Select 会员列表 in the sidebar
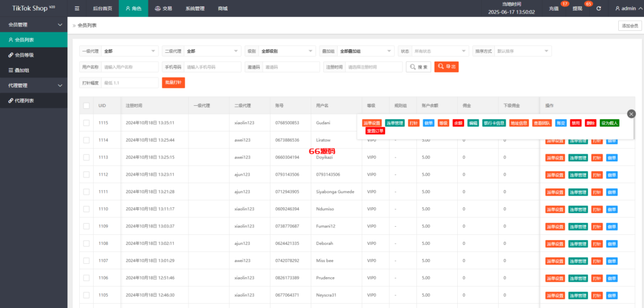Viewport: 644px width, 308px height. [x=34, y=40]
